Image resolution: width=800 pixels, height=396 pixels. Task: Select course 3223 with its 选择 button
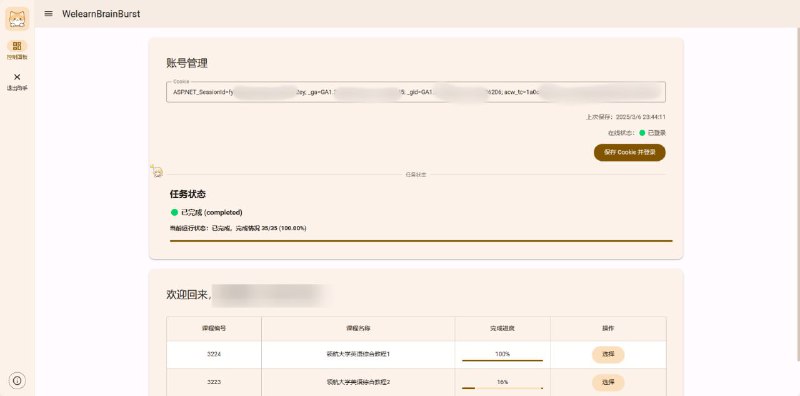pos(608,382)
